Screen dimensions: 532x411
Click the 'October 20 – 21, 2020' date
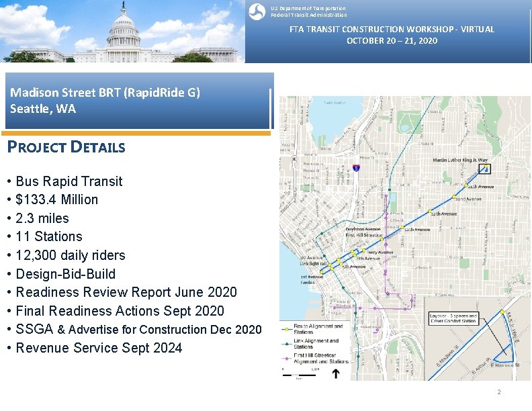tap(392, 41)
